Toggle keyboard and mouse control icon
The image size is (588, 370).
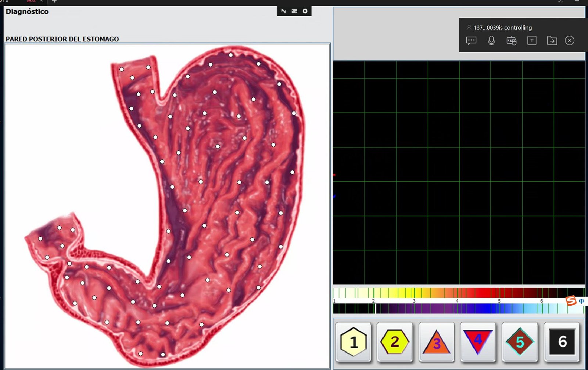512,40
